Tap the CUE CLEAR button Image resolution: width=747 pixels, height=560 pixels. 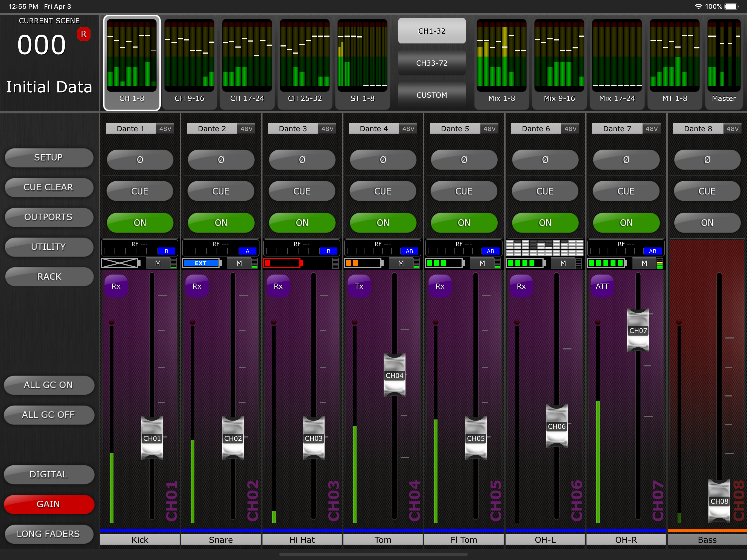(49, 187)
